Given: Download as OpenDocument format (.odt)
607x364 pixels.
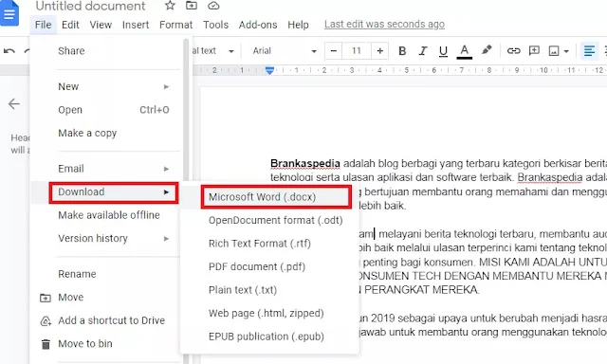Looking at the screenshot, I should [x=269, y=221].
